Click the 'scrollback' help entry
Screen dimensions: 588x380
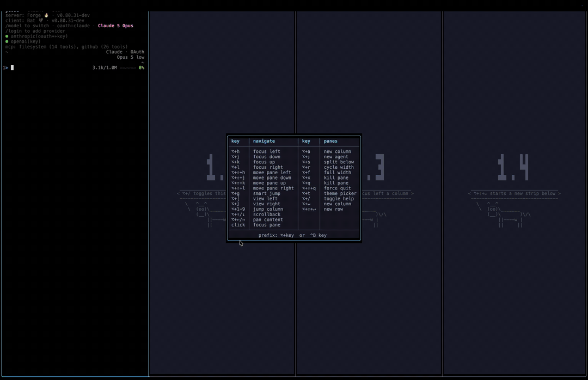(x=267, y=214)
